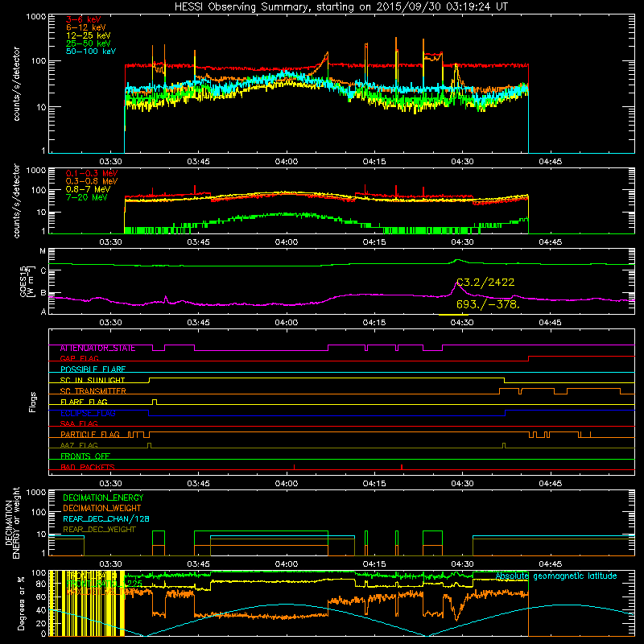
Task: Click the 0.1-0.3 MeV legend entry
Action: (92, 173)
